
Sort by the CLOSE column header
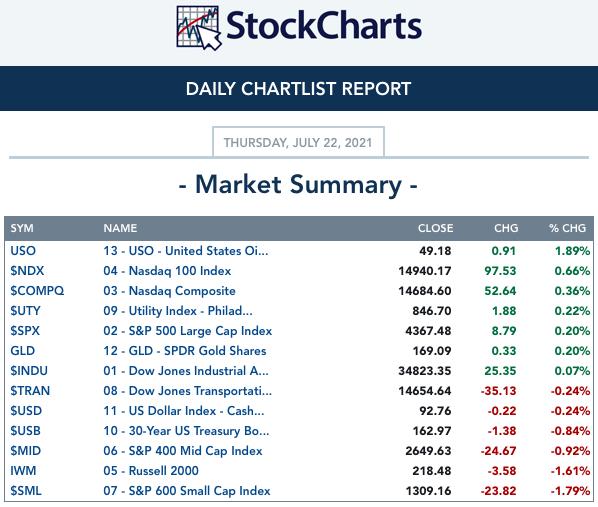coord(436,228)
